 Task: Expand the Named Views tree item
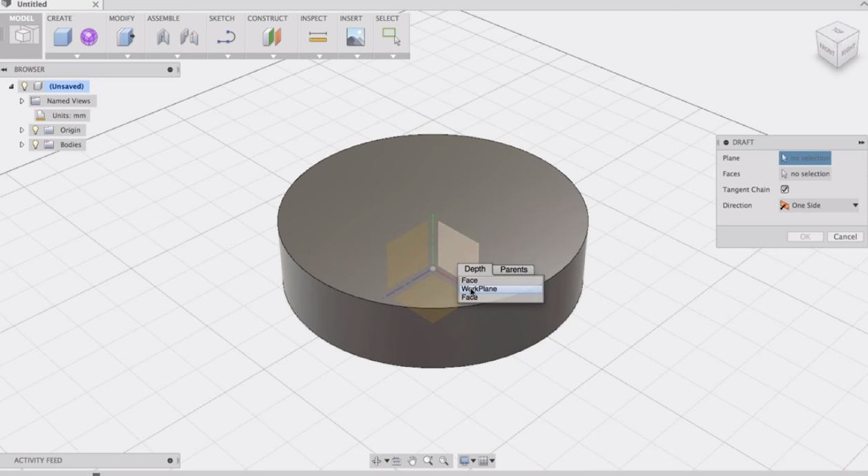21,101
